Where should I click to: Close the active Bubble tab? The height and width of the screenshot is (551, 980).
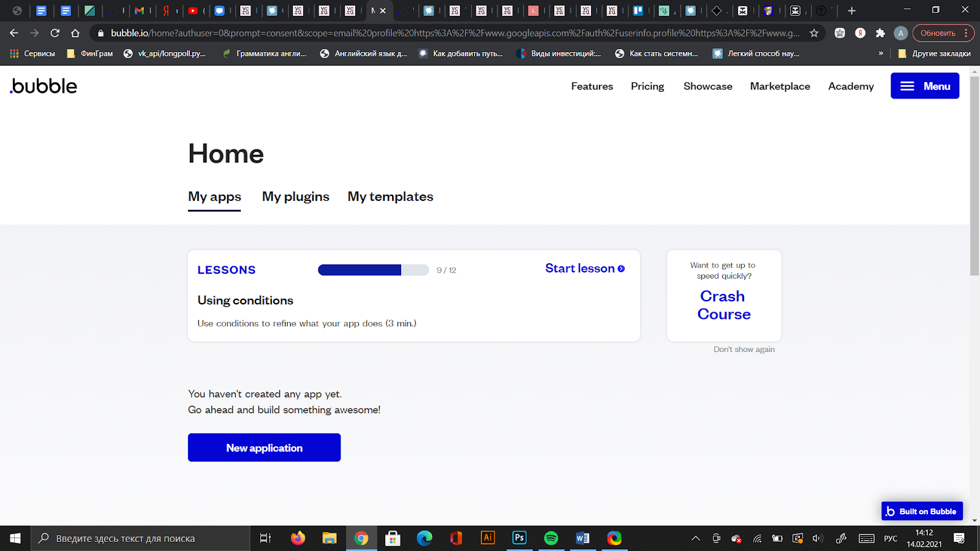pos(383,10)
